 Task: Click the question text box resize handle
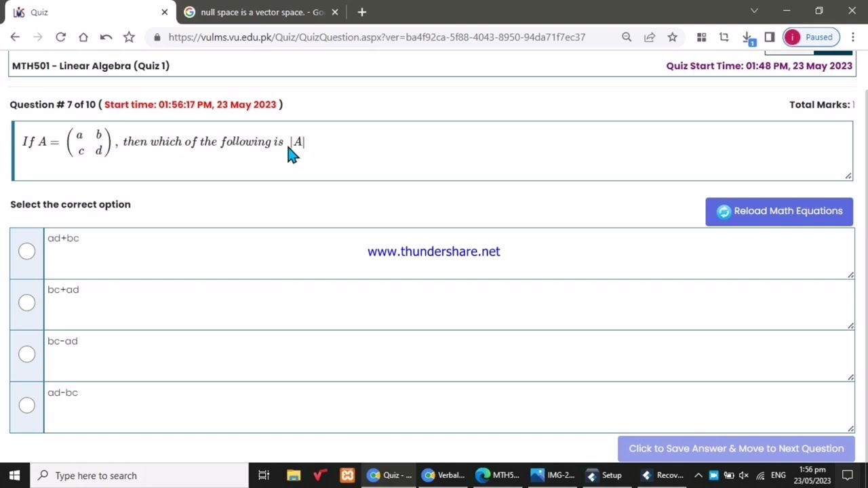(x=848, y=176)
